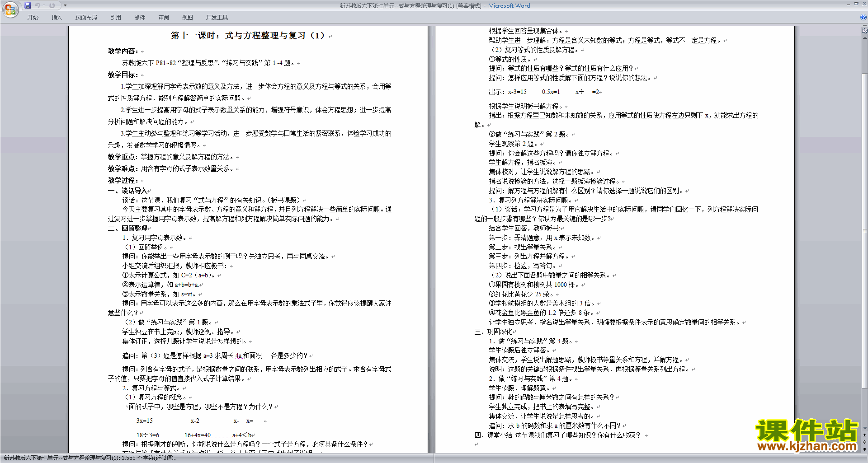The width and height of the screenshot is (868, 463).
Task: Click the line ②表示运算律，如 a+b=b+a
Action: (160, 285)
